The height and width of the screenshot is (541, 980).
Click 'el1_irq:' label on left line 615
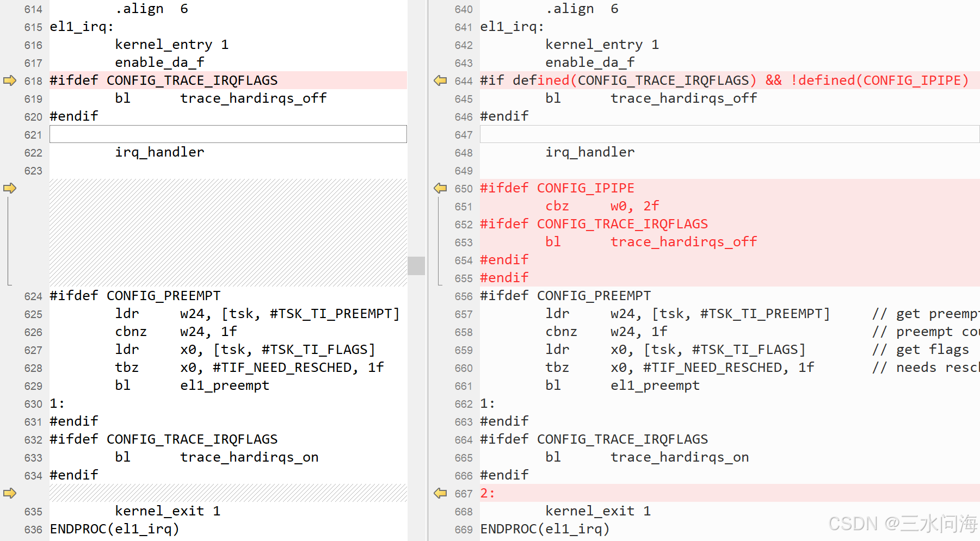pyautogui.click(x=82, y=27)
